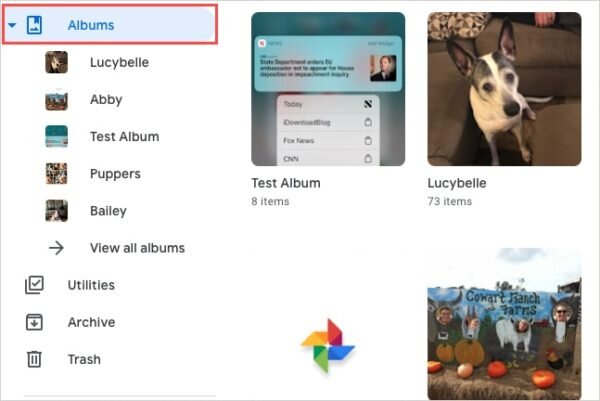
Task: Open the Cowart Ranch Farms album cover
Action: (504, 324)
